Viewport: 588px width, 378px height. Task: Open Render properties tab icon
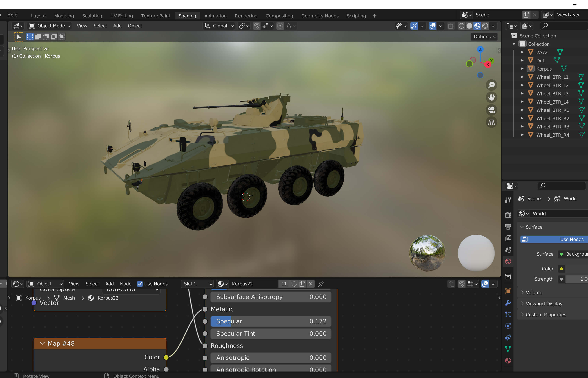(x=508, y=215)
